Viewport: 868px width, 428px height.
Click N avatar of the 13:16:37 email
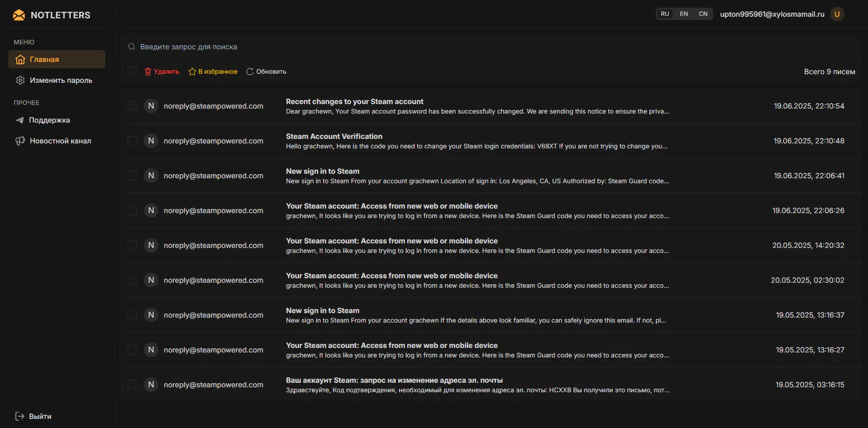pos(151,315)
